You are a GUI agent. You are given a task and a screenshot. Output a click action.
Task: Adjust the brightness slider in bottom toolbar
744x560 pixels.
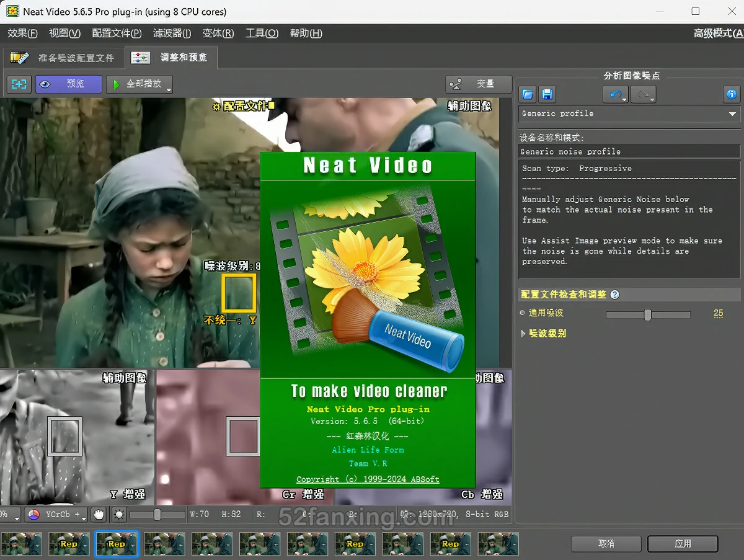pos(157,514)
